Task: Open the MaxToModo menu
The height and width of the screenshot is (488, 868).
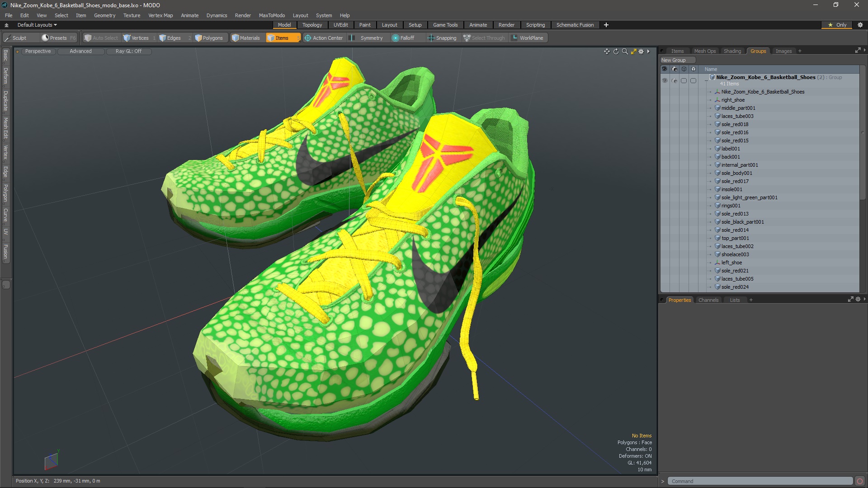Action: click(272, 15)
